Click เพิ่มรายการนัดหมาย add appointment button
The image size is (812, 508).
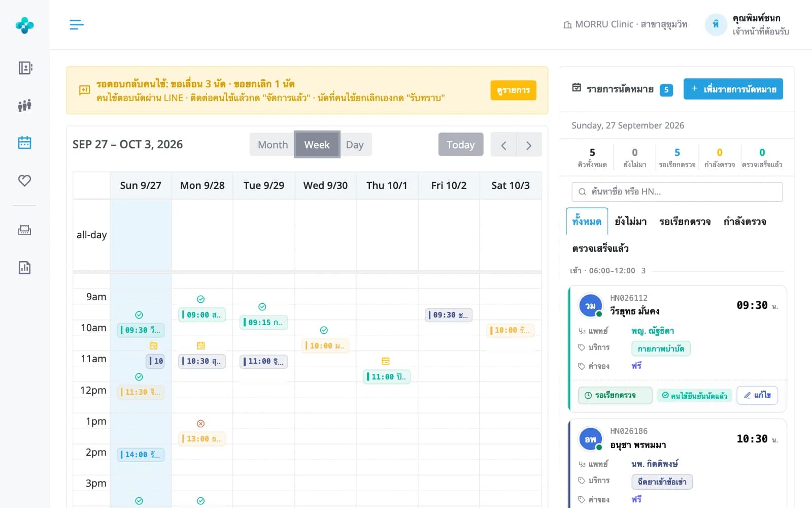tap(733, 89)
